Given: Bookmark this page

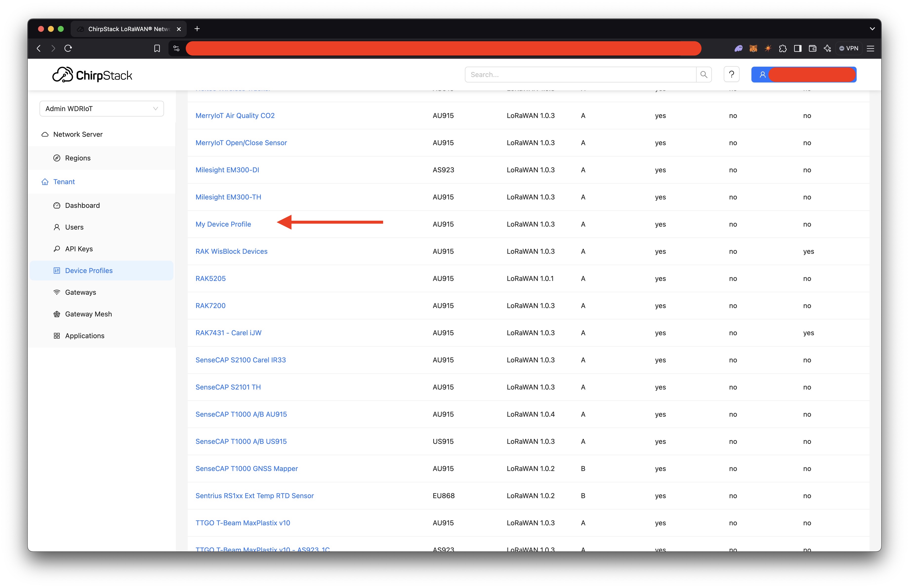Looking at the screenshot, I should (x=157, y=48).
